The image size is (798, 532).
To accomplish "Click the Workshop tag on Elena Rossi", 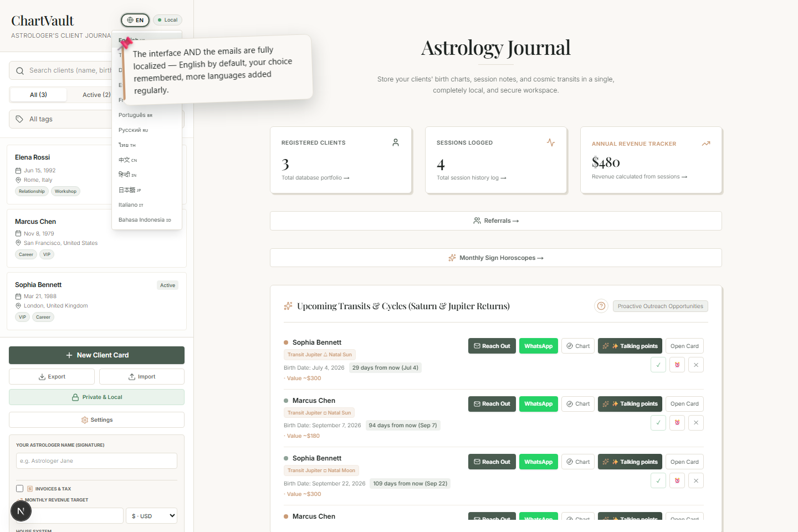I will (65, 191).
